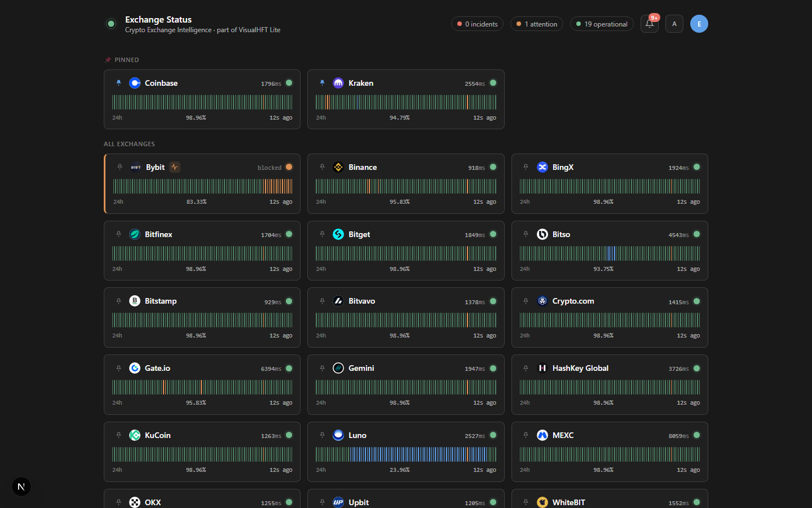Image resolution: width=812 pixels, height=508 pixels.
Task: Click the Bybit logo icon
Action: 136,167
